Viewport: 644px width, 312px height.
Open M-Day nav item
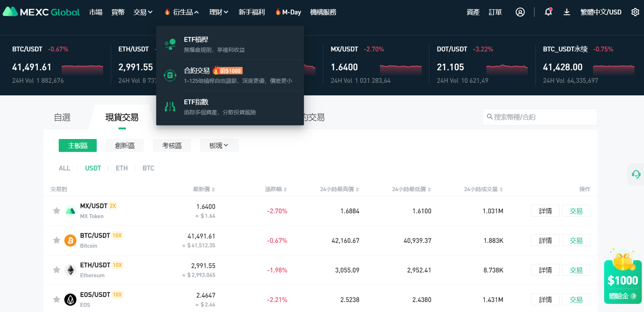288,12
